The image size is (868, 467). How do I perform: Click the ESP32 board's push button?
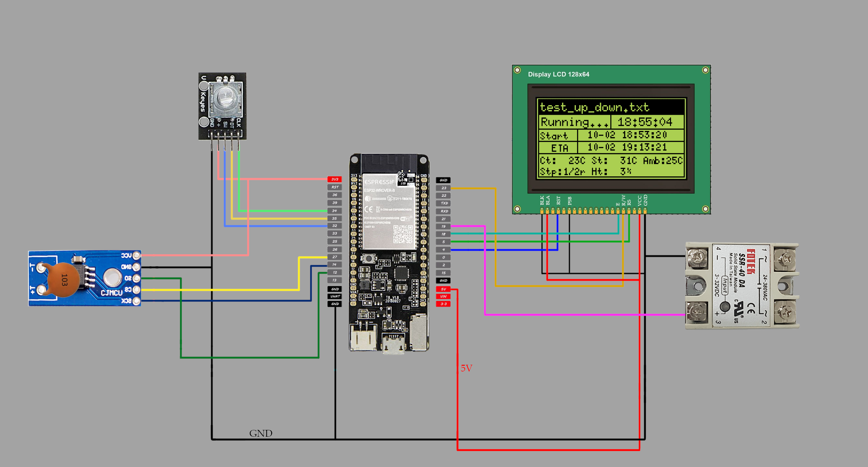[369, 258]
